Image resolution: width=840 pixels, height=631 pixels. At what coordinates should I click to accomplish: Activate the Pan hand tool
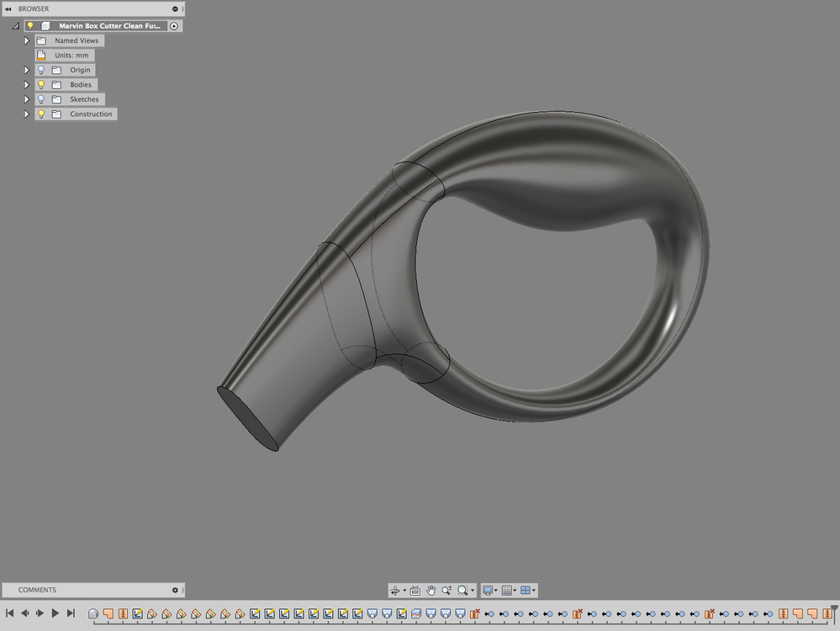tap(431, 591)
